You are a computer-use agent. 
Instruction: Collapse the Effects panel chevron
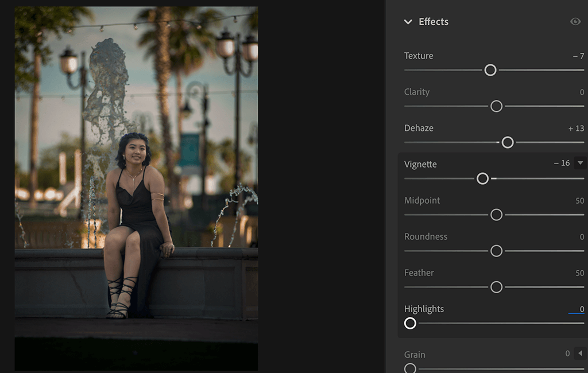point(408,22)
